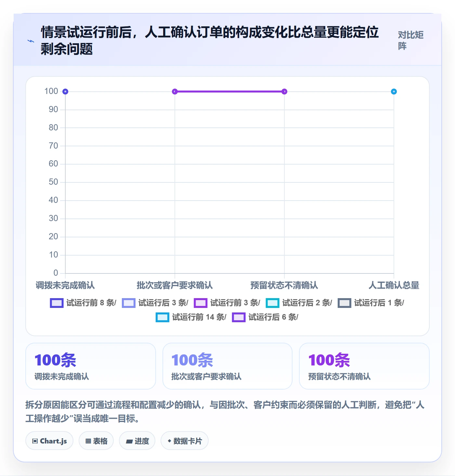Click data point above 批次或客户要求确认
The image size is (455, 476).
point(175,92)
